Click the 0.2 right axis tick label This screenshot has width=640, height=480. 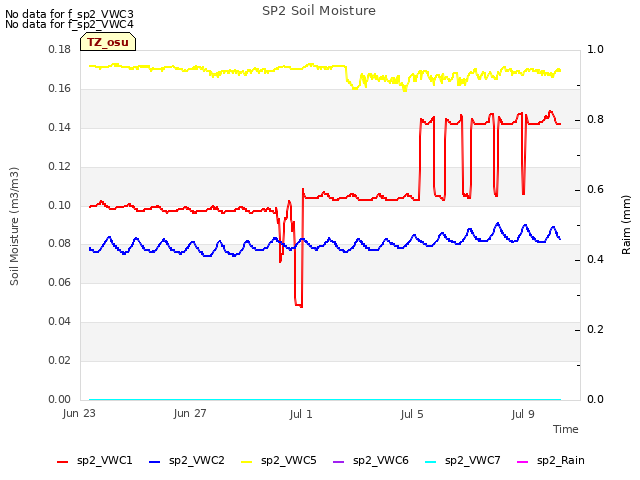595,329
